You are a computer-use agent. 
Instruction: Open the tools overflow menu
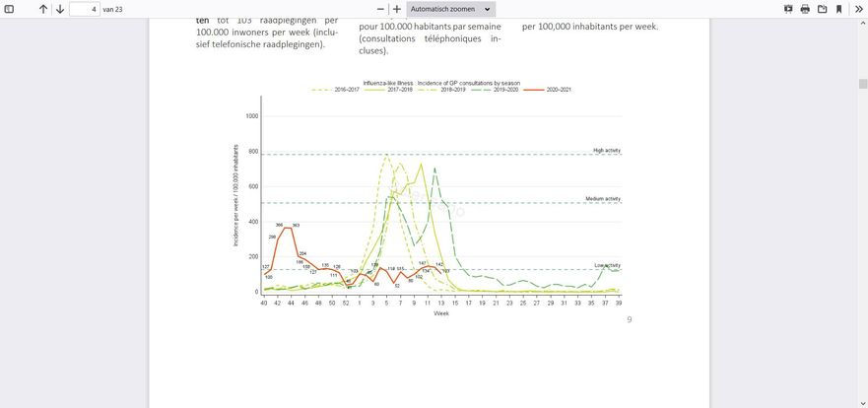click(859, 9)
